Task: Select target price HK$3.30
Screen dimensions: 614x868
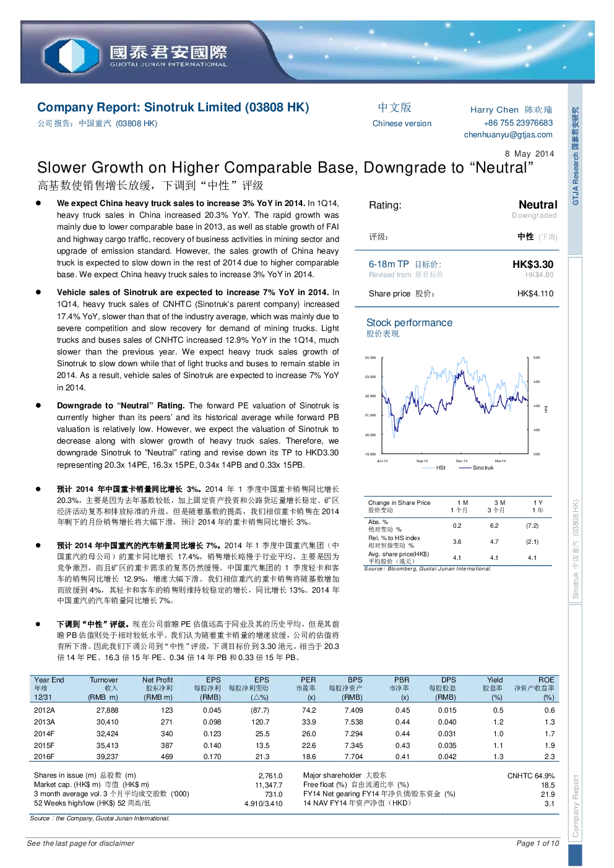Action: [x=532, y=264]
